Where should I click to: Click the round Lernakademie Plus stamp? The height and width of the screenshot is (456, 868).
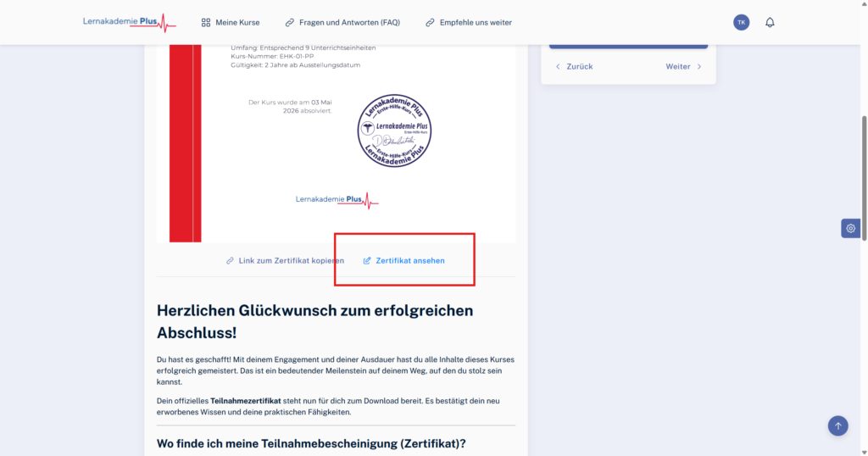click(x=394, y=131)
